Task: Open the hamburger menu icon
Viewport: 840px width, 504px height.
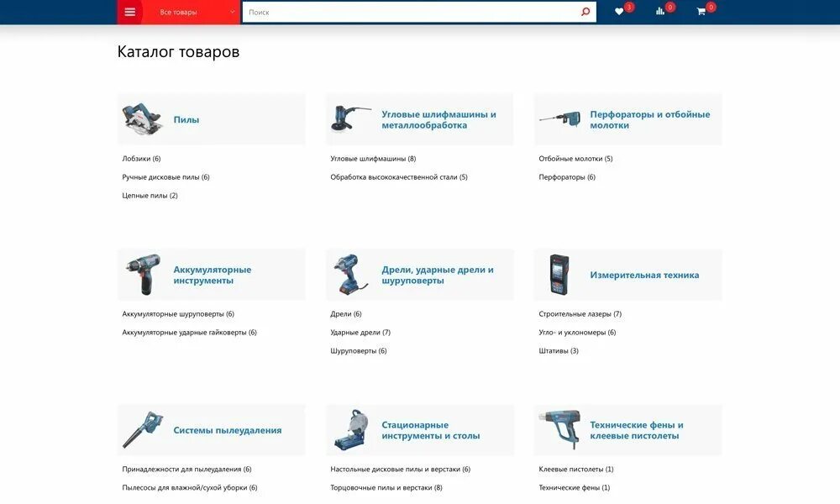Action: click(x=129, y=12)
